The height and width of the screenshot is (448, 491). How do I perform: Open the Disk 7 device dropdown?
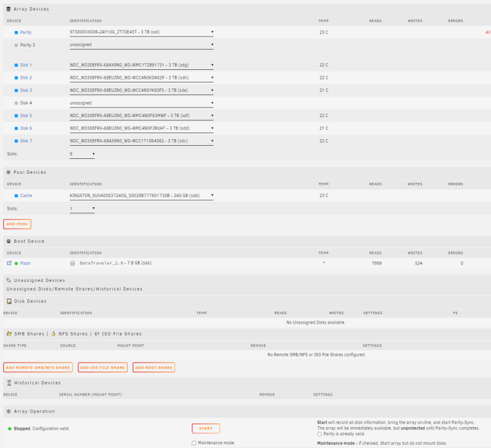click(x=142, y=141)
